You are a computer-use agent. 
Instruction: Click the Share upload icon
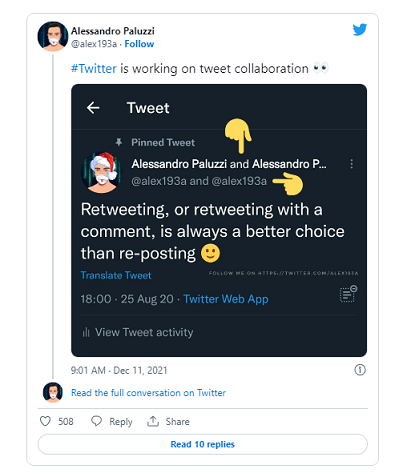(153, 421)
